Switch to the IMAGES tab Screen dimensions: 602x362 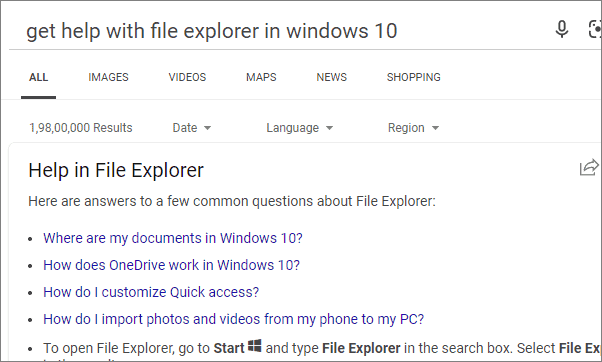click(x=108, y=77)
